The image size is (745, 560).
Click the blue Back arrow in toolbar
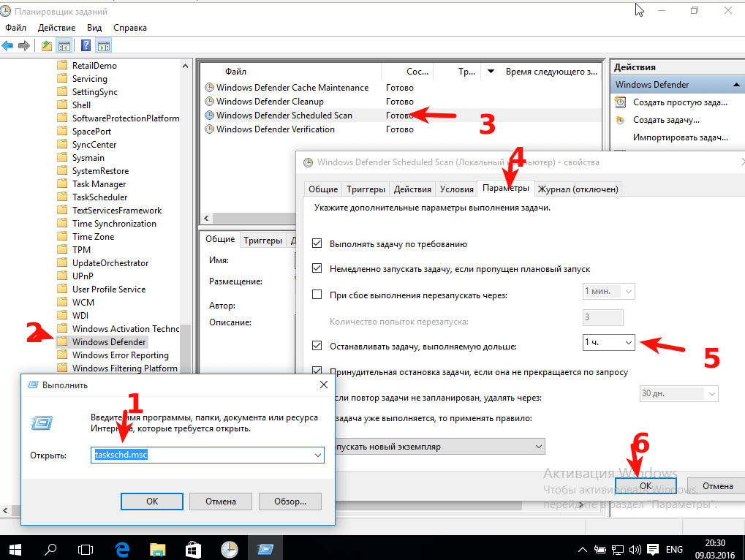click(x=8, y=45)
